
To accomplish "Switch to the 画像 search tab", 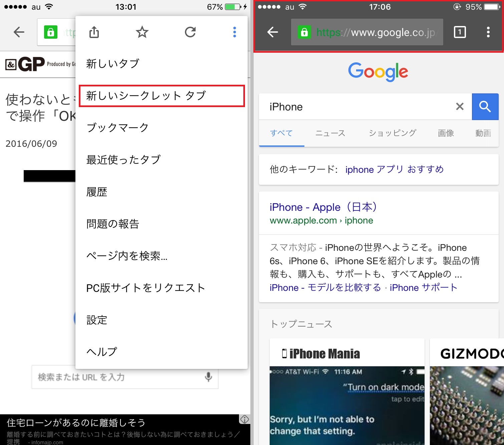I will pos(446,133).
